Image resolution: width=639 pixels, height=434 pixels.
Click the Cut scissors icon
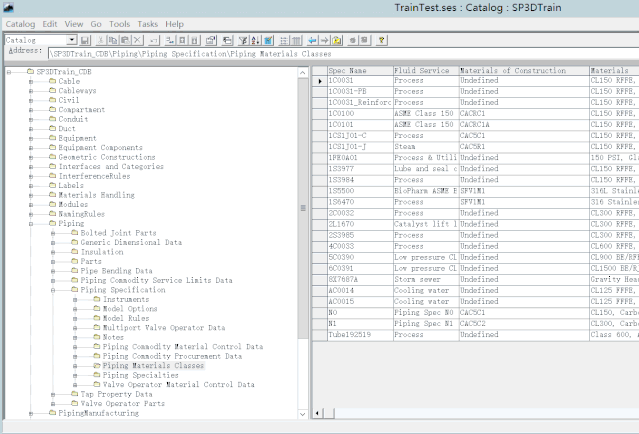[100, 40]
